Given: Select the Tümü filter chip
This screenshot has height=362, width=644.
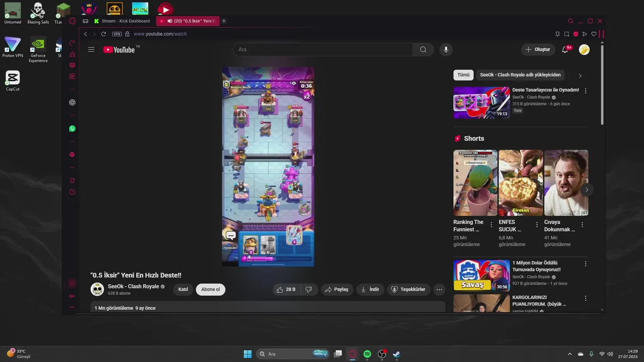Looking at the screenshot, I should coord(463,75).
